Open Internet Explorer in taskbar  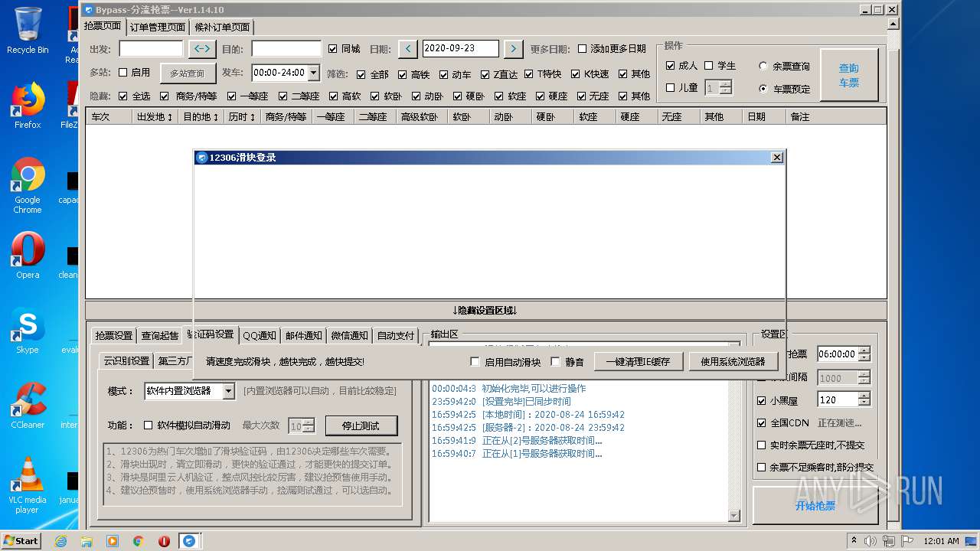tap(61, 541)
